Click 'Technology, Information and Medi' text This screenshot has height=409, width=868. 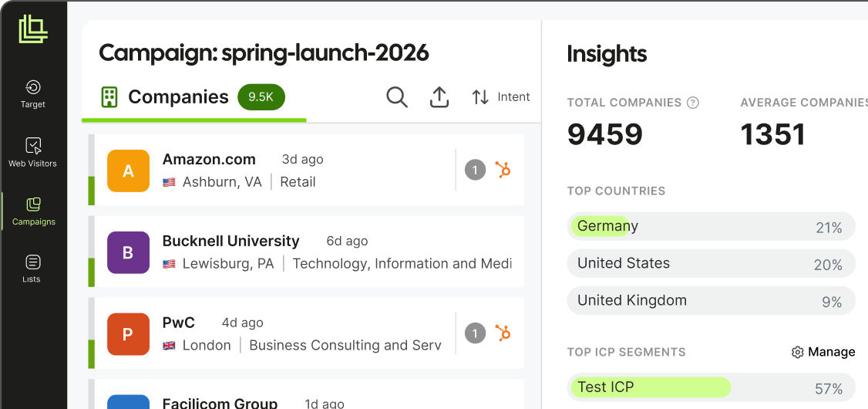pyautogui.click(x=402, y=264)
